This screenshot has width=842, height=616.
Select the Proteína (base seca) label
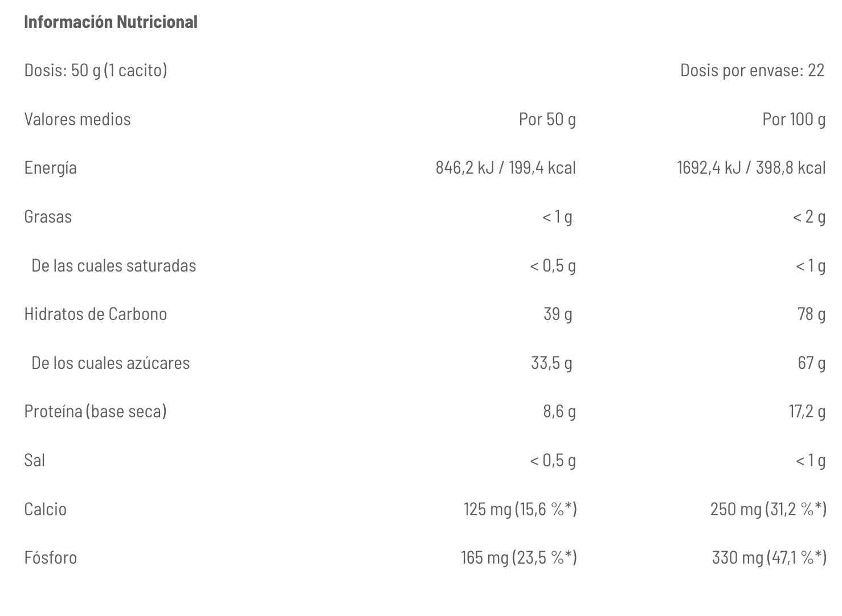point(95,412)
